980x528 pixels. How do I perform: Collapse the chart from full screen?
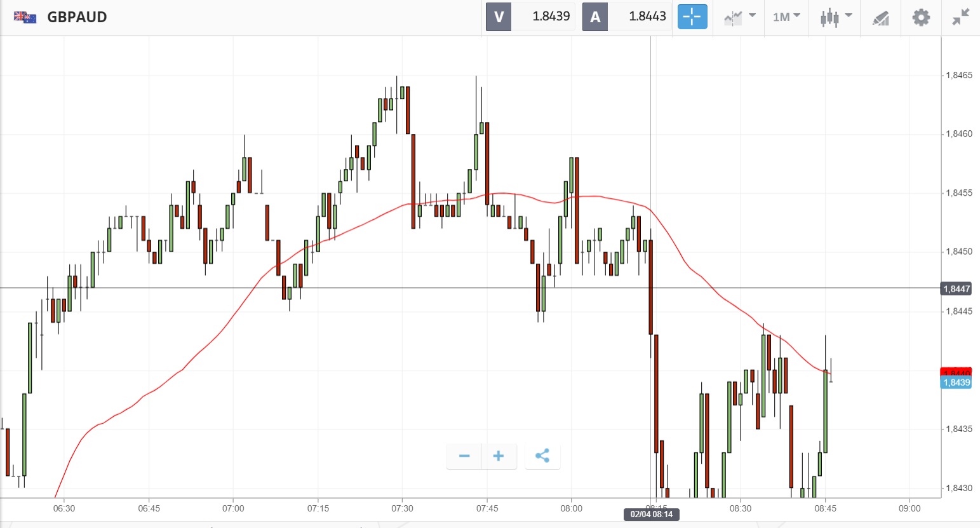tap(960, 17)
